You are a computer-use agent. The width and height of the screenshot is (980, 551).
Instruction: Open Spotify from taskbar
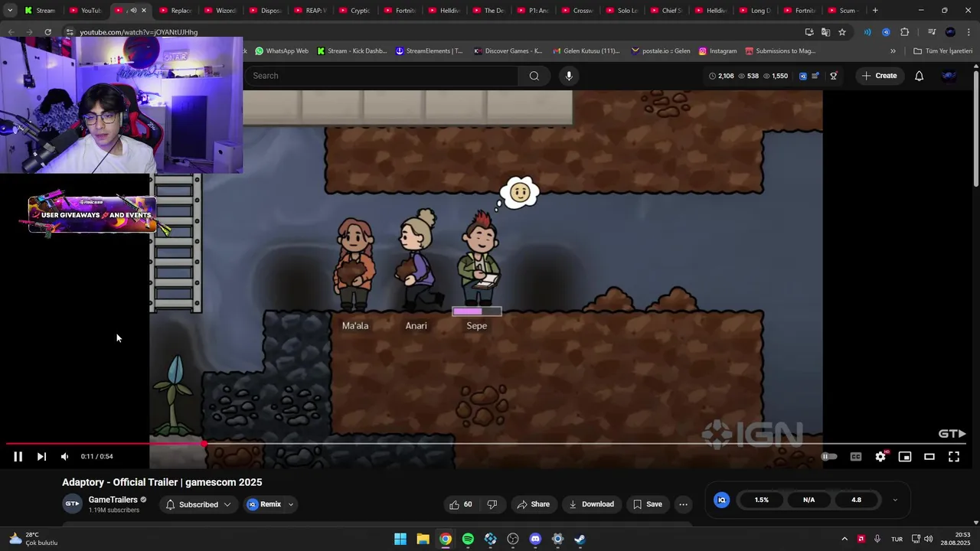(468, 540)
